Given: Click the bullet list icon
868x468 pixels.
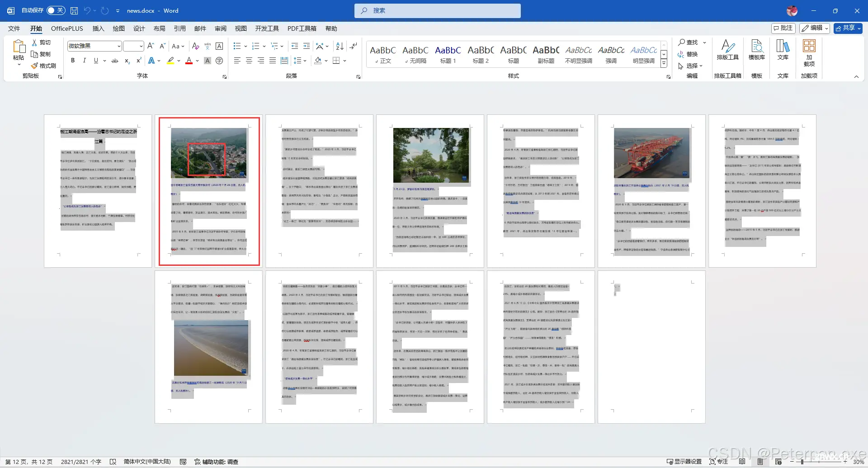Looking at the screenshot, I should (237, 46).
